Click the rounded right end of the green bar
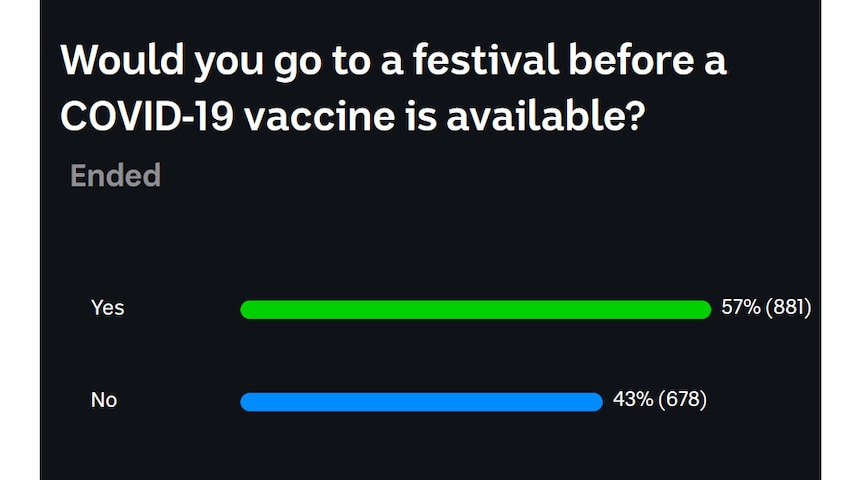The width and height of the screenshot is (862, 480). (x=703, y=310)
